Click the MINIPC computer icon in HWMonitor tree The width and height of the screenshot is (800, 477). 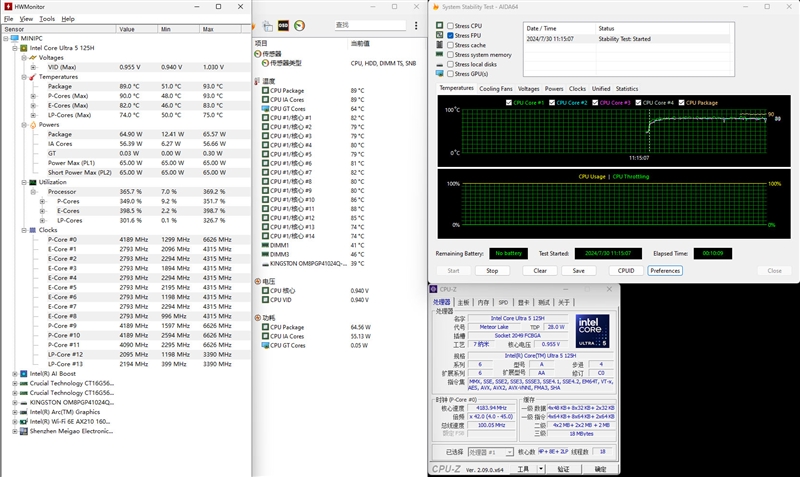pyautogui.click(x=14, y=38)
